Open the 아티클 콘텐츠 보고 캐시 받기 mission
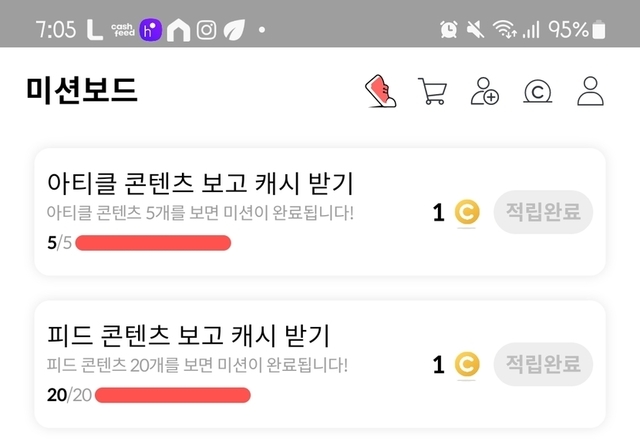640x440 pixels. (x=200, y=184)
